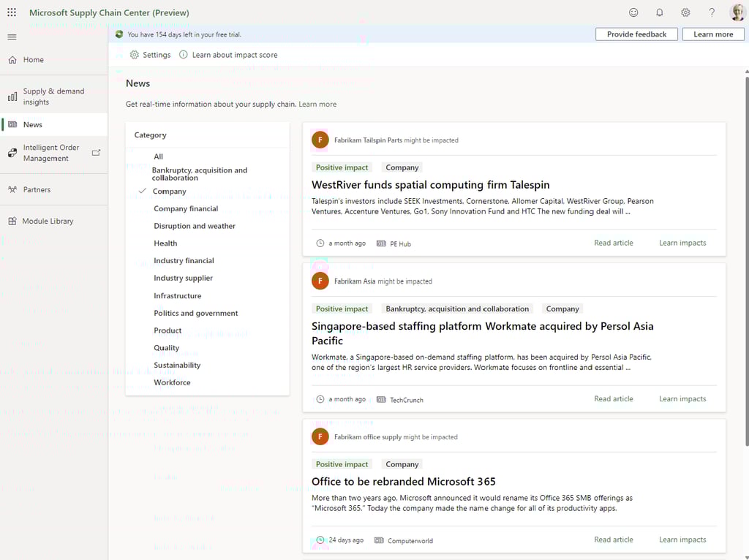Open the notifications bell

(659, 12)
